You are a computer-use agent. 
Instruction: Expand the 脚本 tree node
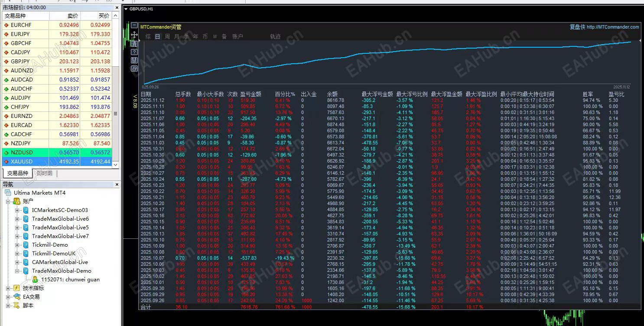(x=8, y=306)
